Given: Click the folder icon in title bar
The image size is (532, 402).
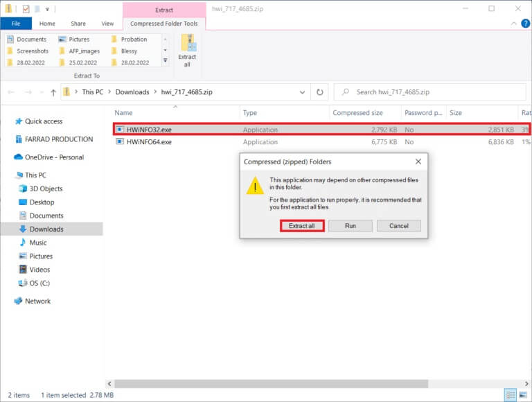Looking at the screenshot, I should tap(8, 9).
